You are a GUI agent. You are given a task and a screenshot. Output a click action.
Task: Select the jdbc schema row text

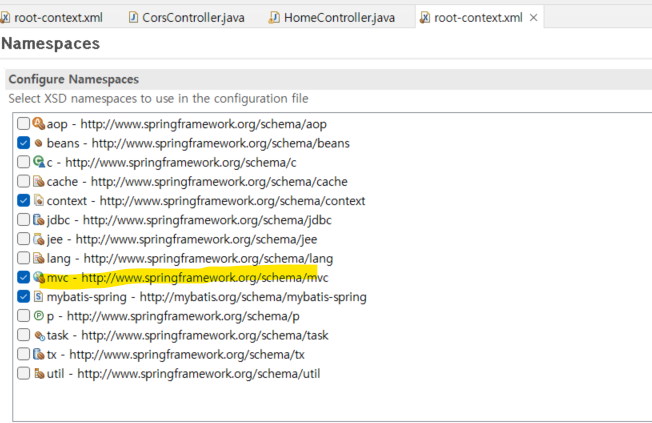(189, 220)
